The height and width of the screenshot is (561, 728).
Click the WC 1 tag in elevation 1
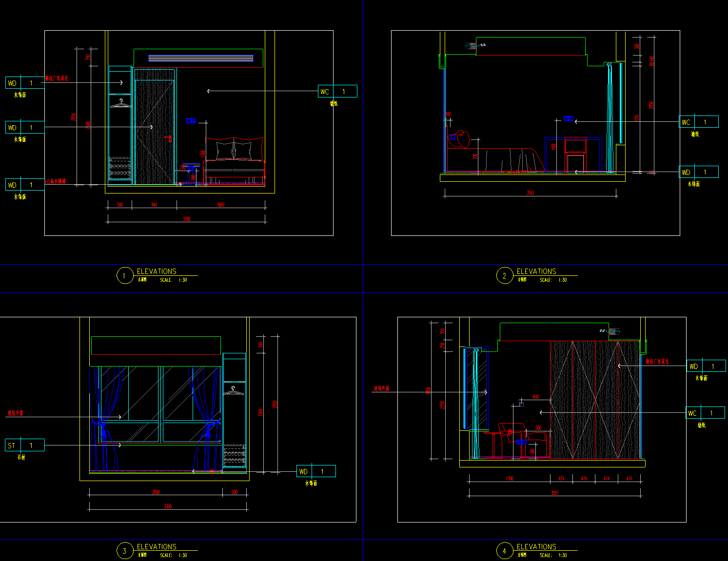pos(337,91)
